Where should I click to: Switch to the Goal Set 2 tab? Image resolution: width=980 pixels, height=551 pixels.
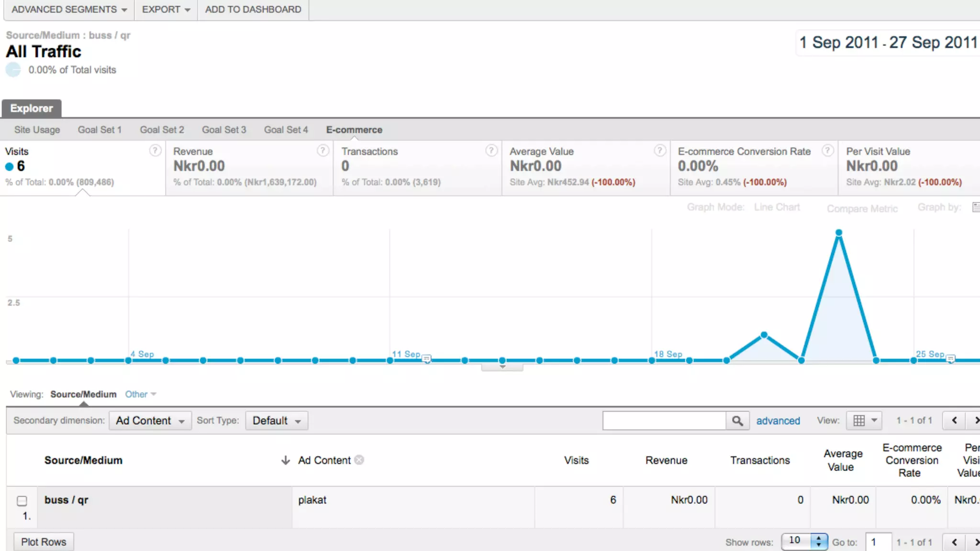[162, 130]
